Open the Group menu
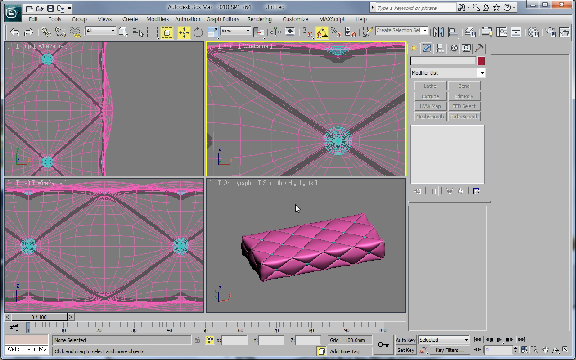Screen dimensions: 576x360 79,19
